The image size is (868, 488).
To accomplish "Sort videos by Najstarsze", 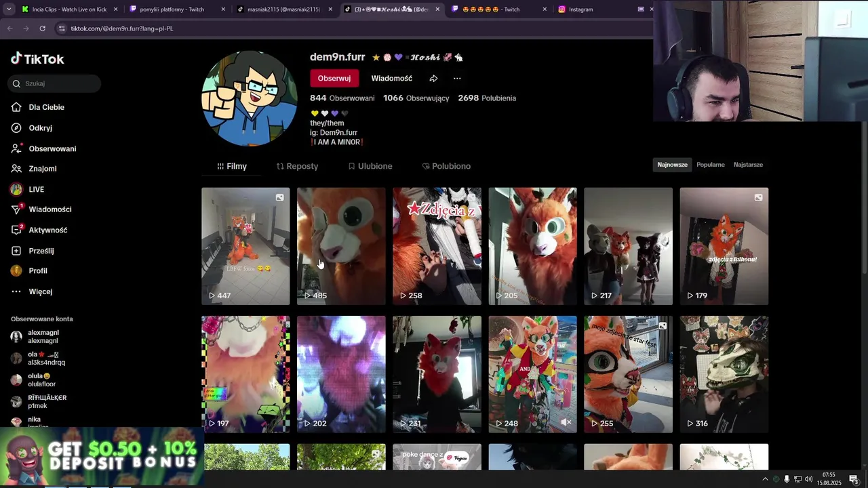I will 748,165.
